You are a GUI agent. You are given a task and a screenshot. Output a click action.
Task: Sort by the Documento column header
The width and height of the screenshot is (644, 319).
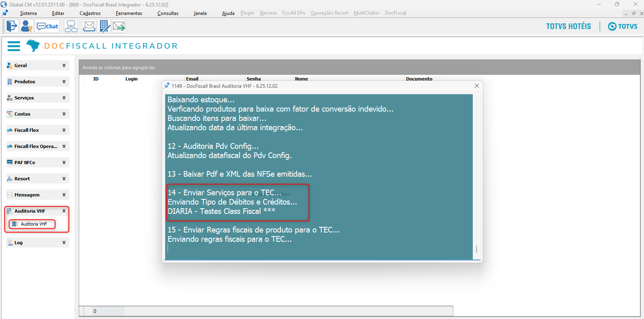[x=419, y=79]
